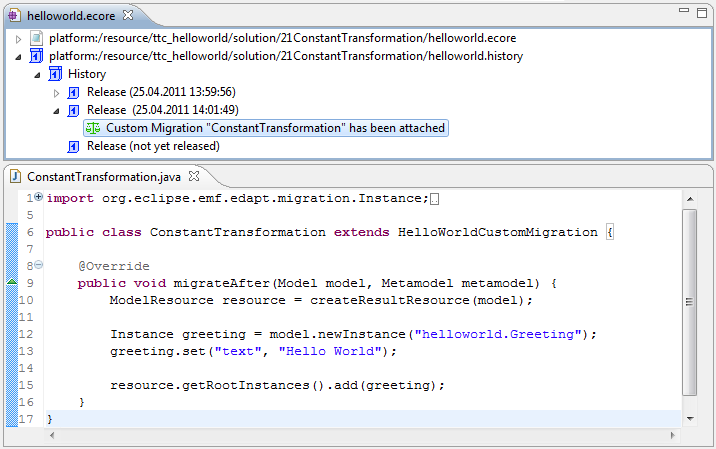
Task: Click the History node icon
Action: click(x=55, y=74)
